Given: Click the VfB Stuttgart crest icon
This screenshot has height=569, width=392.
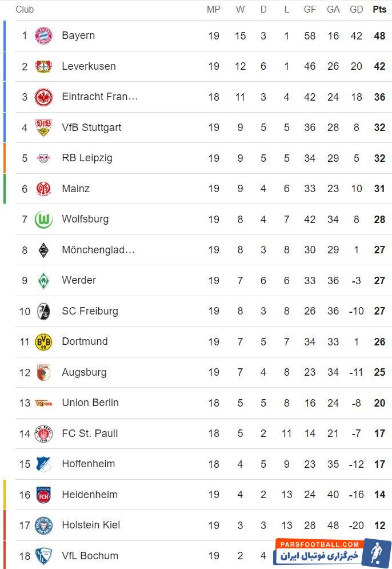Looking at the screenshot, I should pos(43,128).
